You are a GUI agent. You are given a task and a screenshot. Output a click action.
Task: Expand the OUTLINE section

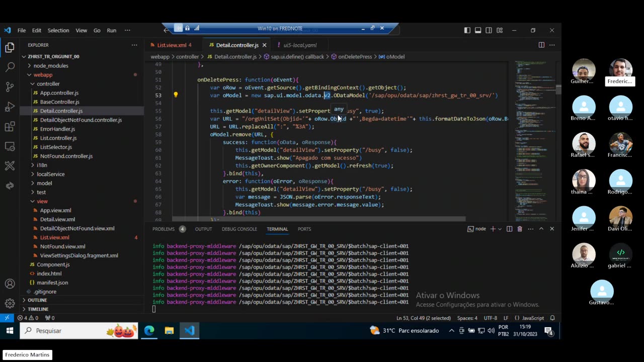click(82, 300)
